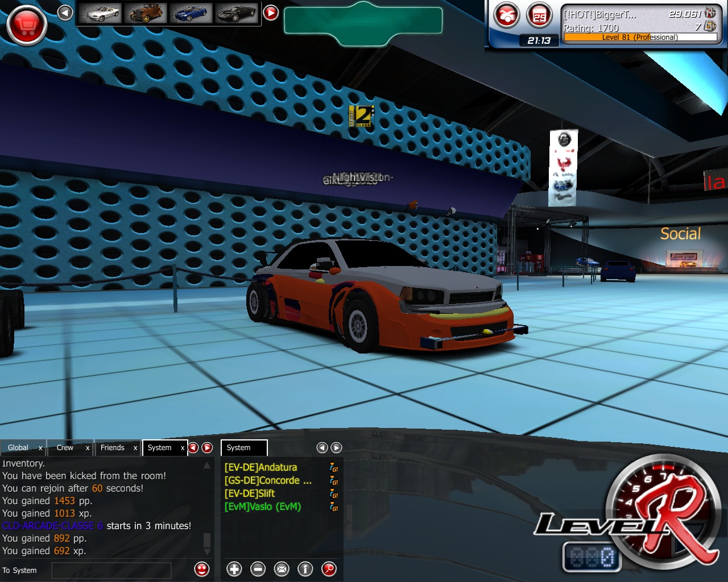Close the System chat tab
Image resolution: width=728 pixels, height=582 pixels.
click(183, 448)
